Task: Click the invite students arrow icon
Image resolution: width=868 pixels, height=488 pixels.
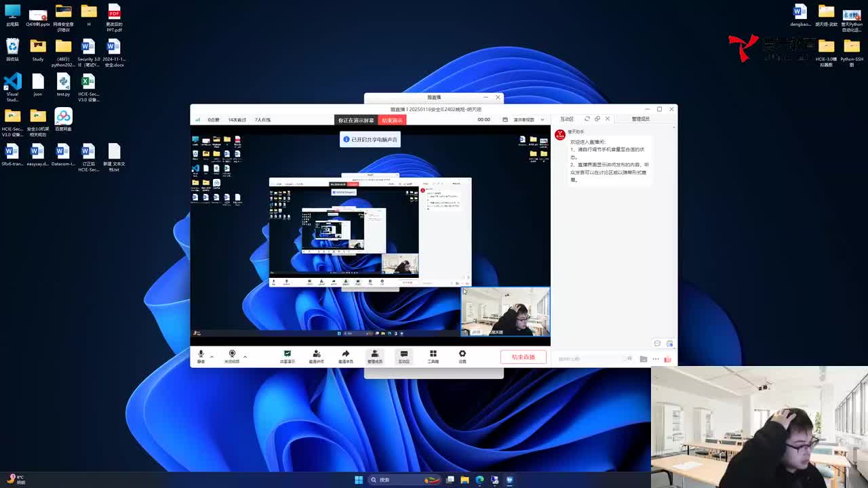Action: coord(345,355)
